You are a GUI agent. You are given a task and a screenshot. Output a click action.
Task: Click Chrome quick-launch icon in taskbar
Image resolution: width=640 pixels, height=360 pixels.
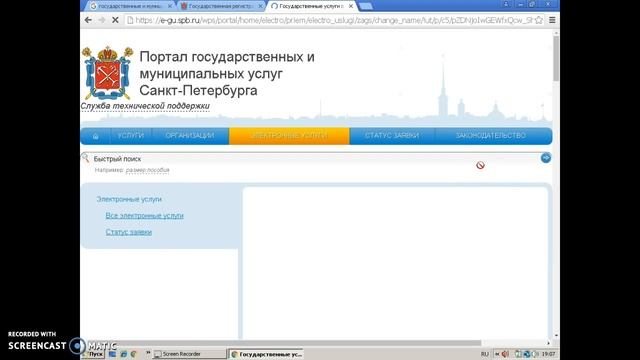tap(134, 354)
